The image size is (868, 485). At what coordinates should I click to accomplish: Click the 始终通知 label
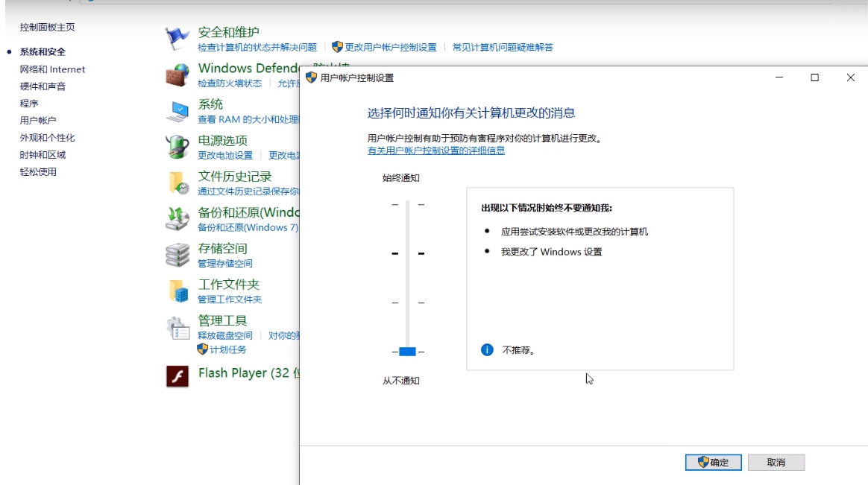point(400,177)
